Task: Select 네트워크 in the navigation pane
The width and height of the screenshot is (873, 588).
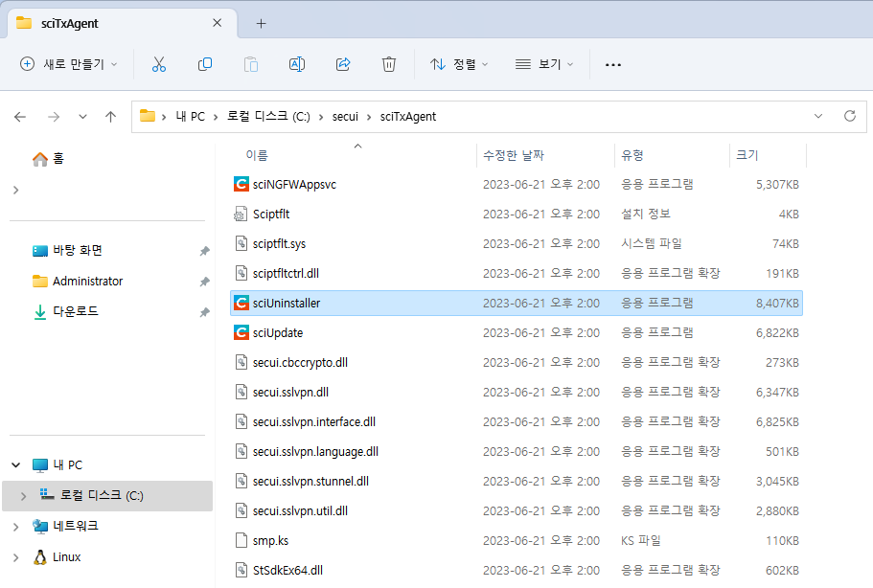Action: tap(76, 527)
